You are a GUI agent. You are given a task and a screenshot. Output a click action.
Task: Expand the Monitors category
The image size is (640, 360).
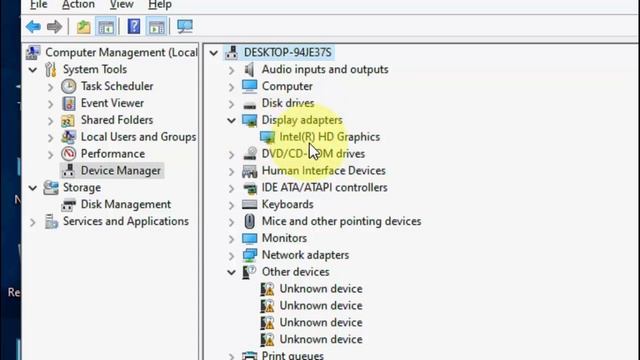pyautogui.click(x=231, y=239)
